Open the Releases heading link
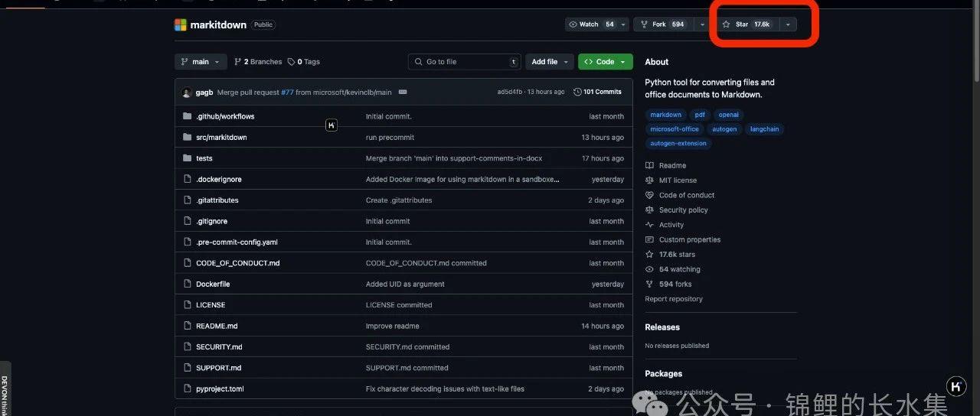980x416 pixels. click(x=662, y=327)
